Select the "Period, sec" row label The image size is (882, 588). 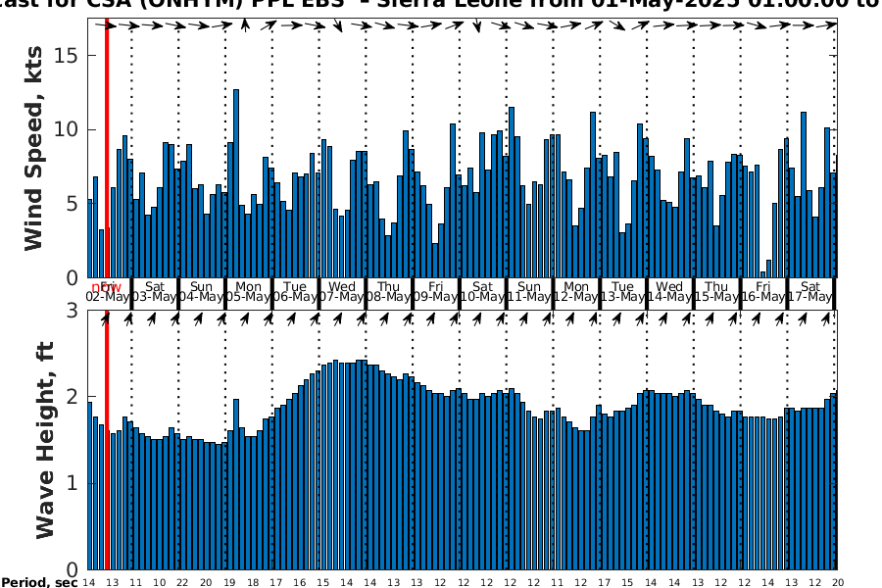(x=39, y=582)
